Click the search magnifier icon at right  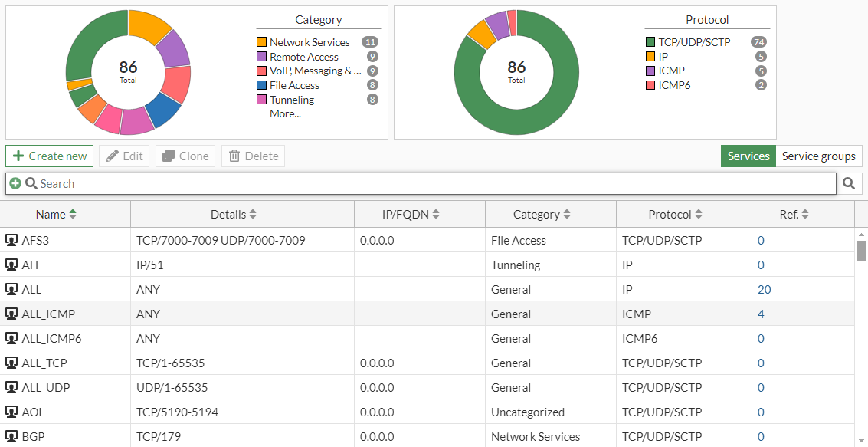(849, 183)
